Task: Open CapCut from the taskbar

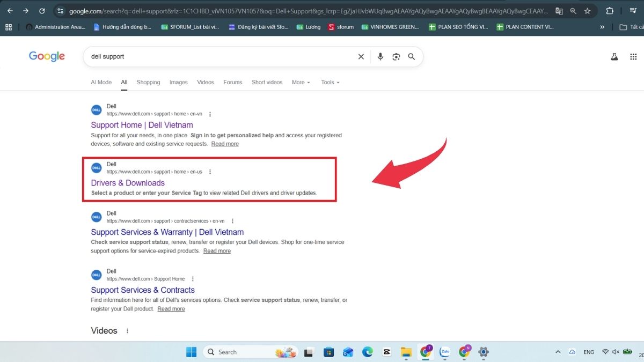Action: point(386,352)
